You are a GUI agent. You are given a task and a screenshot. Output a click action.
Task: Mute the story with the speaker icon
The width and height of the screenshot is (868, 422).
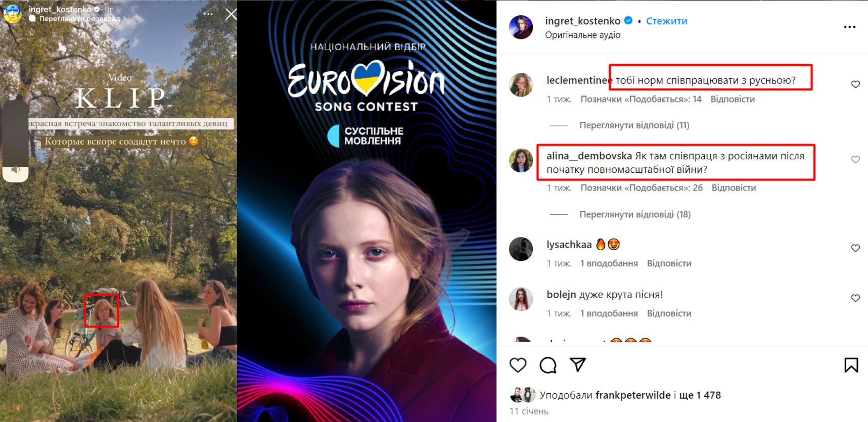pyautogui.click(x=16, y=170)
